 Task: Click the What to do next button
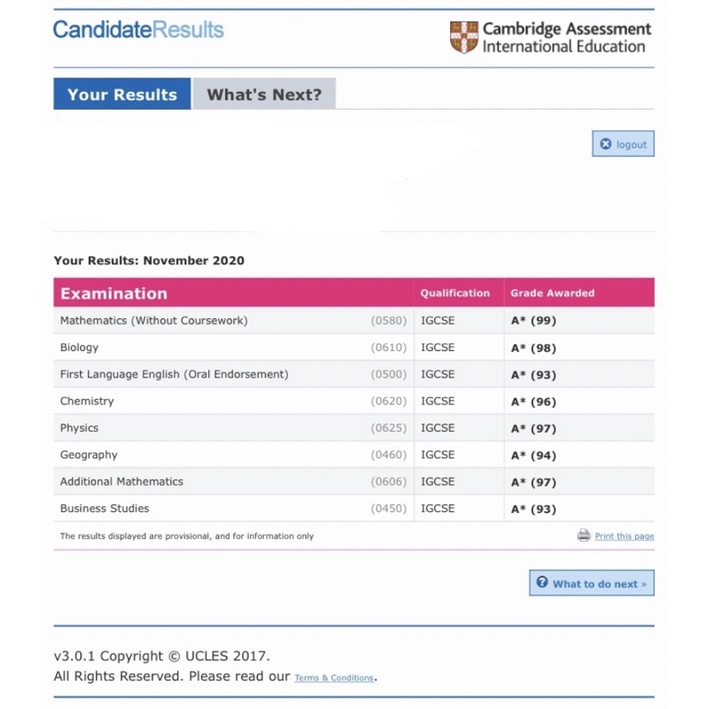point(592,583)
